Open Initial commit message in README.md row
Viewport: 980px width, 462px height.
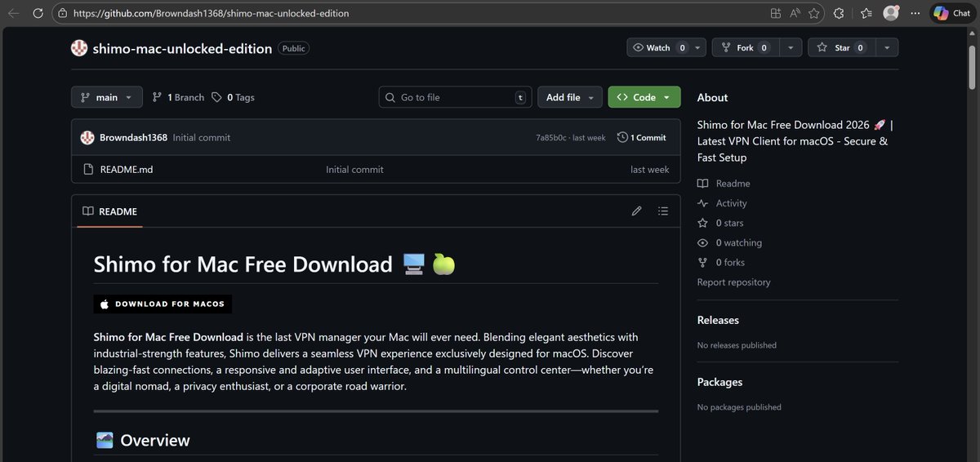click(354, 170)
